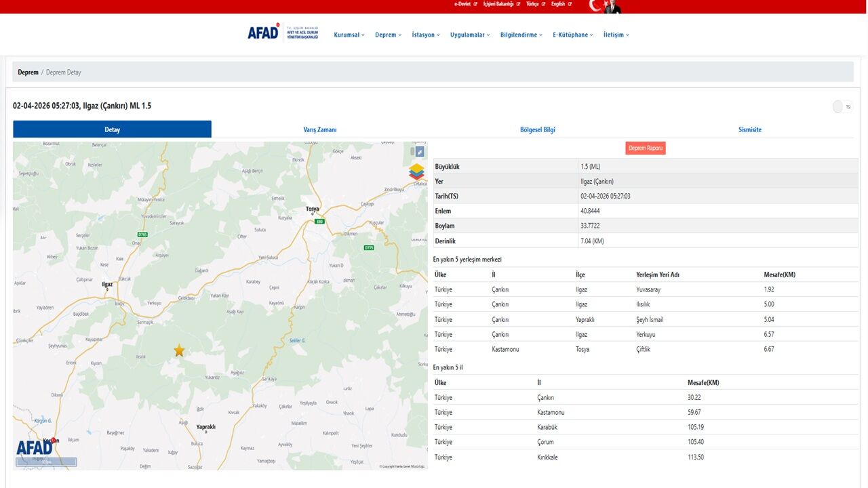
Task: Expand the E-Kütüphane dropdown
Action: point(570,35)
